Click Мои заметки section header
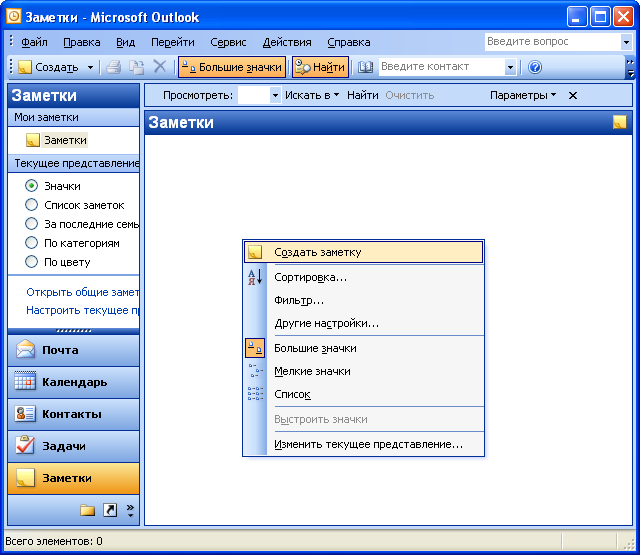This screenshot has height=555, width=640. (73, 117)
